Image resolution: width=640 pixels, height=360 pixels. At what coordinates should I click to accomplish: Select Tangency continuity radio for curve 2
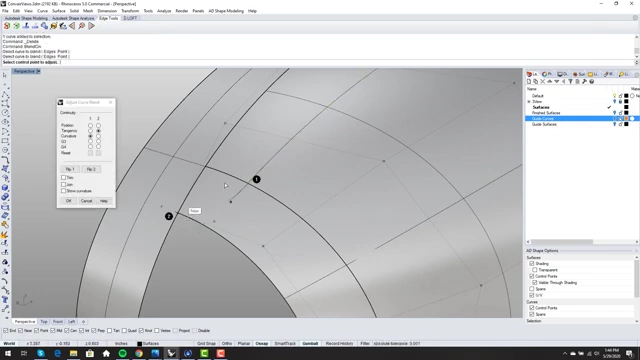pyautogui.click(x=98, y=131)
